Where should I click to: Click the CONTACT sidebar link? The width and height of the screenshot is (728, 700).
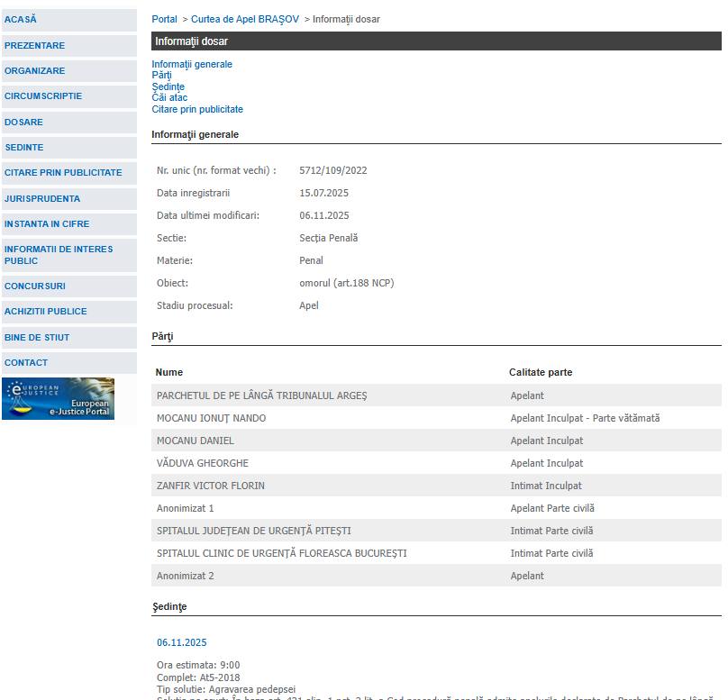(26, 362)
